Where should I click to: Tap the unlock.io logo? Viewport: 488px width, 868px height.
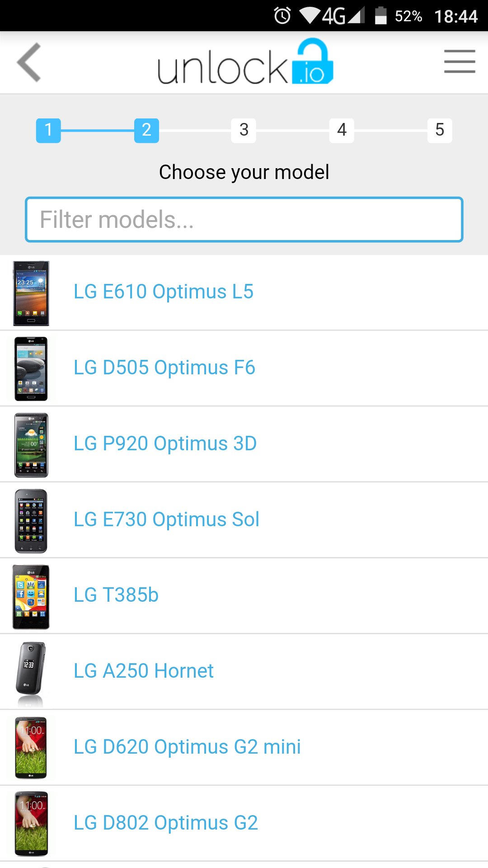tap(245, 62)
